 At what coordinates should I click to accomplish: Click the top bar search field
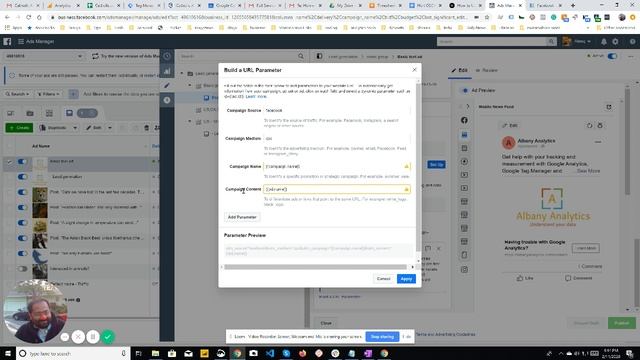(492, 42)
